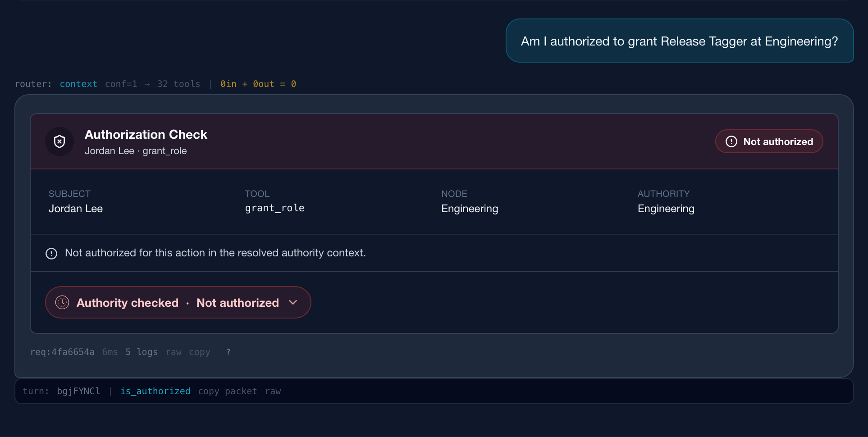This screenshot has width=868, height=437.
Task: Open the 5 logs link
Action: [142, 352]
